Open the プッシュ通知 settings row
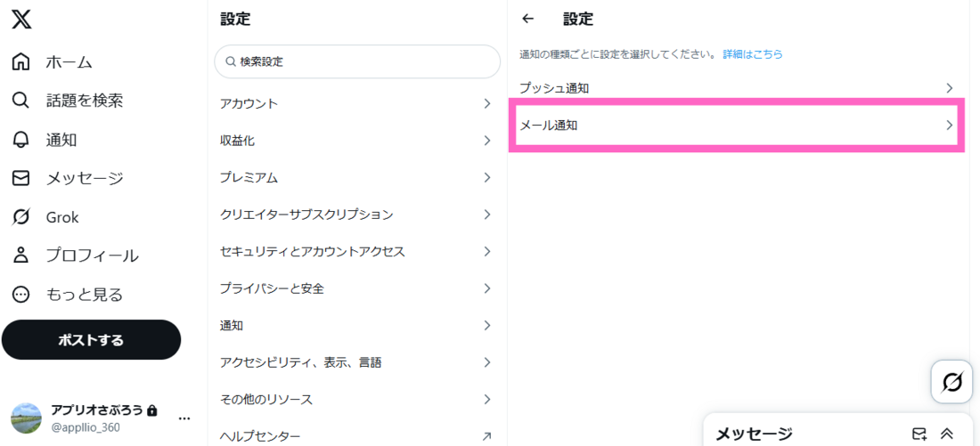The height and width of the screenshot is (446, 980). 738,88
